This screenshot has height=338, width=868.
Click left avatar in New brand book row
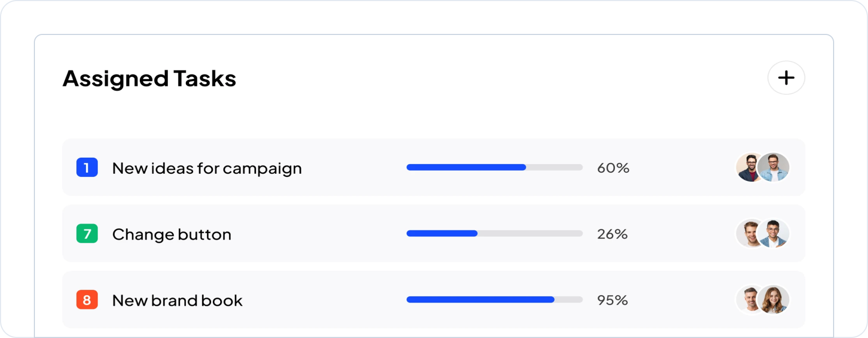click(x=748, y=300)
